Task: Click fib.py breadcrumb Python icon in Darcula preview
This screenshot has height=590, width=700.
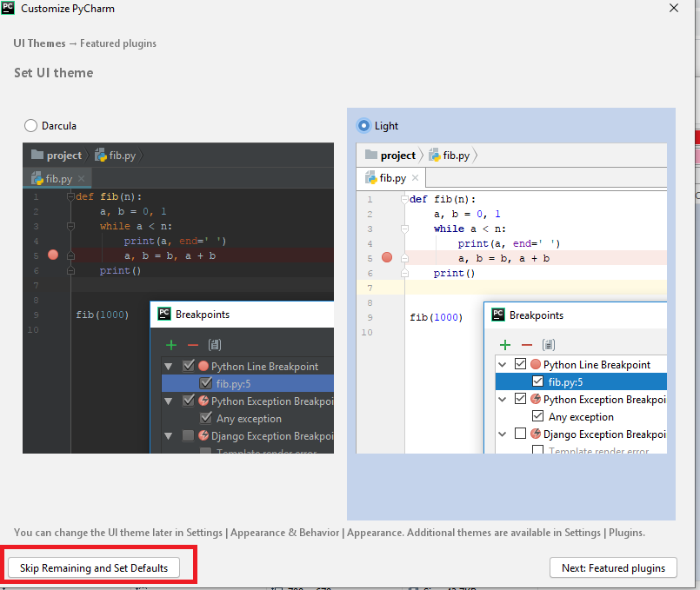Action: [101, 155]
